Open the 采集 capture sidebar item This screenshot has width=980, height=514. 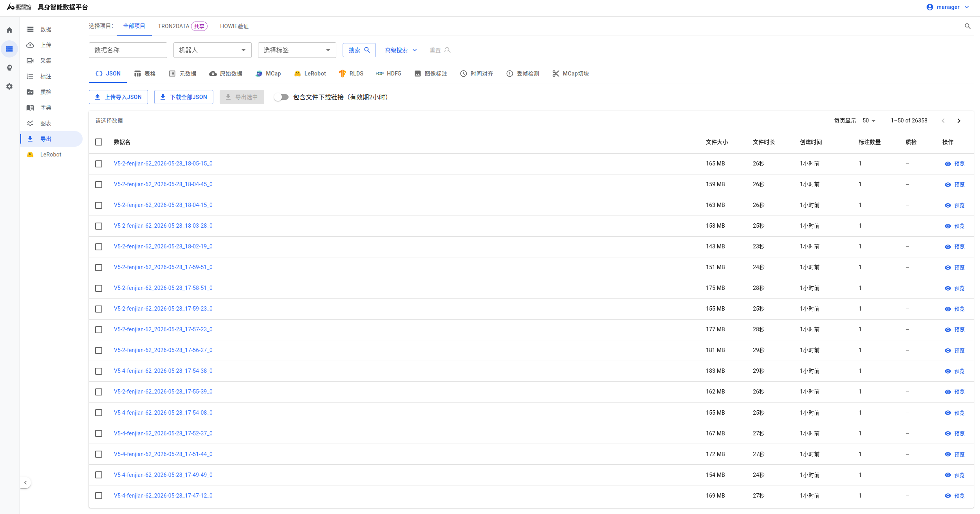51,61
